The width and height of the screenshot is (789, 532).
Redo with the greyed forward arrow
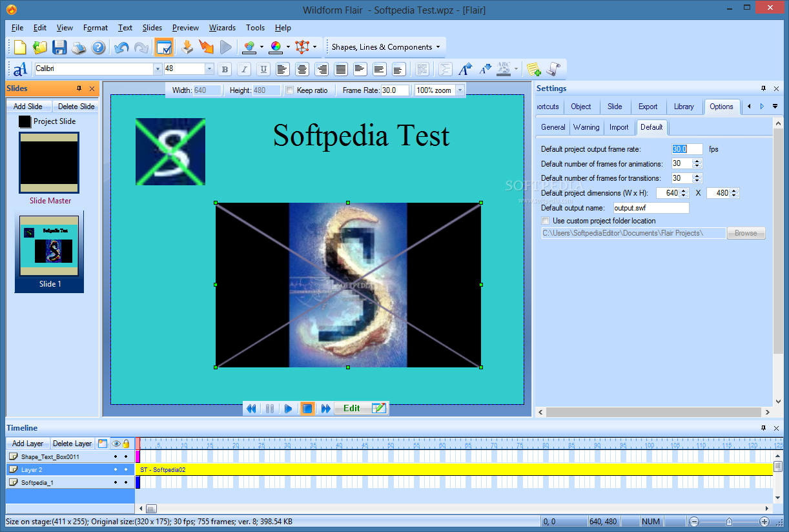tap(141, 47)
